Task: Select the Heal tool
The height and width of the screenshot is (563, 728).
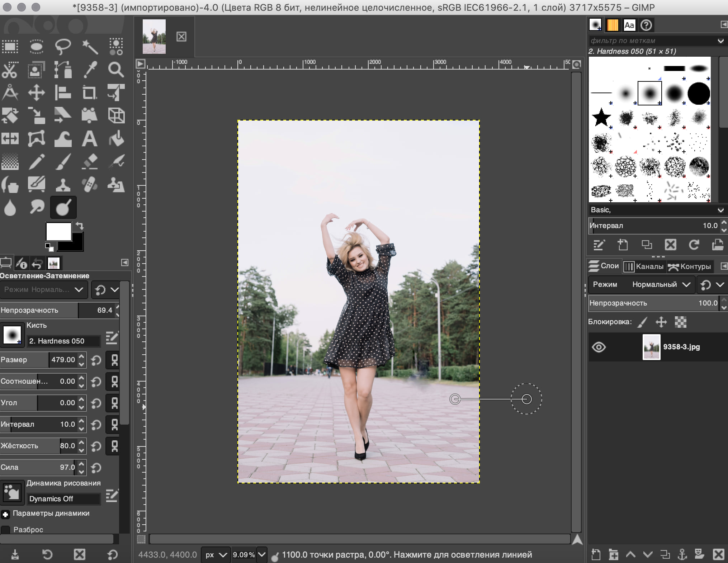Action: 88,184
